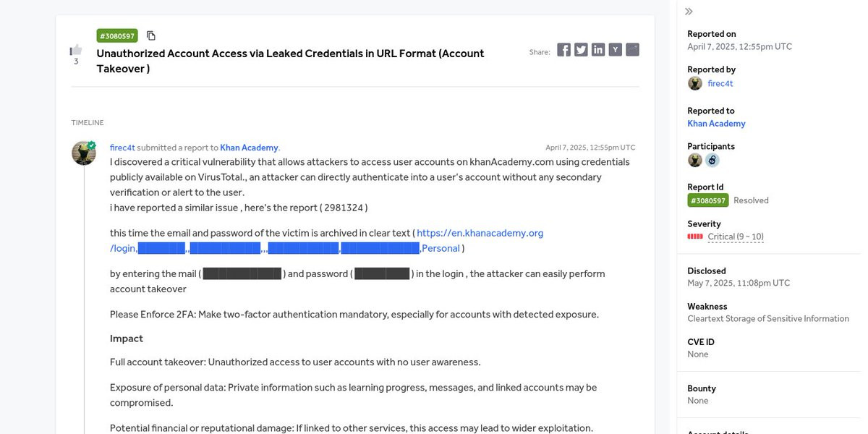Click the Critical (9 ~ 10) severity label
This screenshot has height=434, width=868.
point(736,237)
